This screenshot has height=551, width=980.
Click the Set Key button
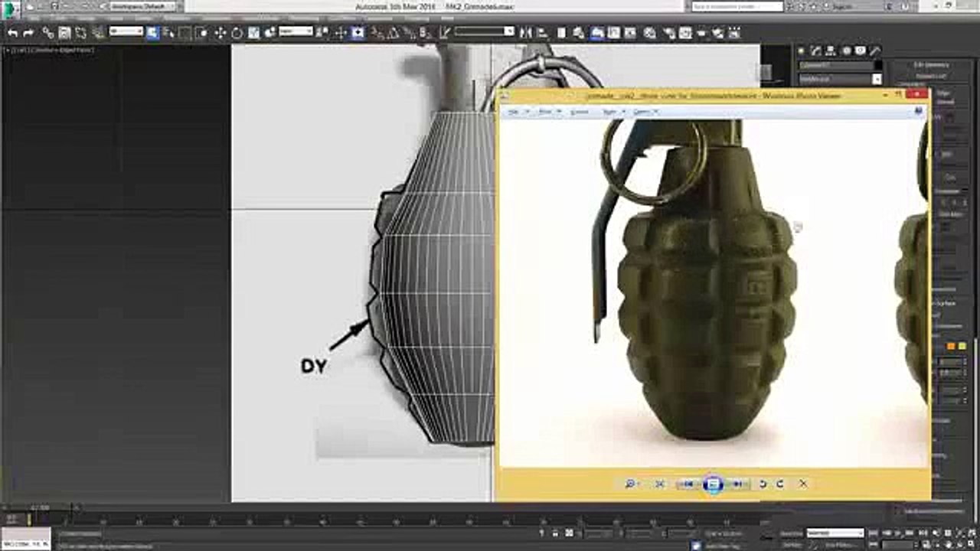coord(792,544)
